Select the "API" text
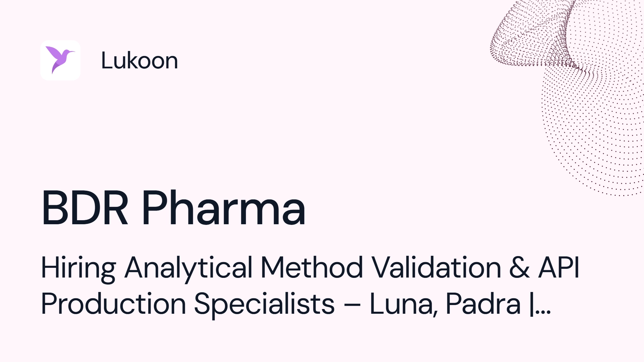Screen dimensions: 644x362 (x=559, y=268)
